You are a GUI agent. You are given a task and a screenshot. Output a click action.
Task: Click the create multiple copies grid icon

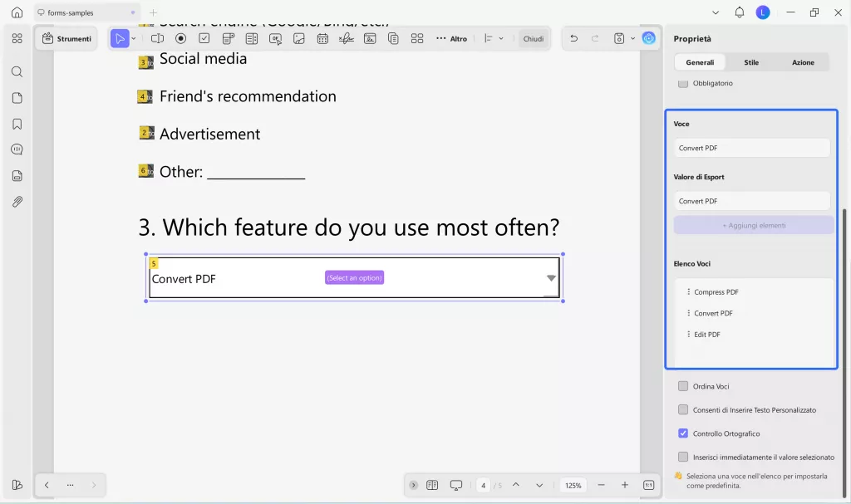[x=417, y=38]
